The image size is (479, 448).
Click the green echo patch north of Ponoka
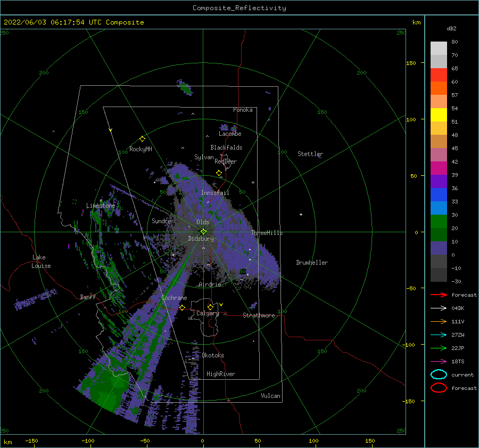pos(185,88)
